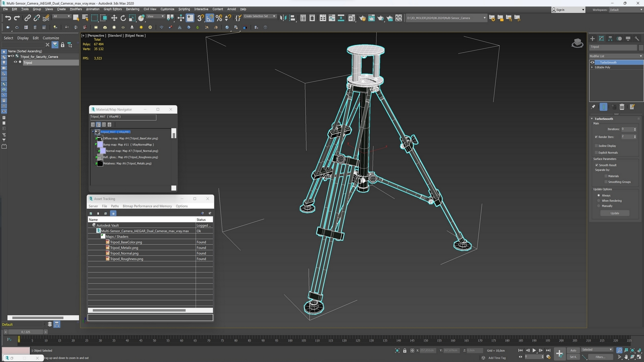644x362 pixels.
Task: Open the Scripting menu
Action: pos(184,9)
